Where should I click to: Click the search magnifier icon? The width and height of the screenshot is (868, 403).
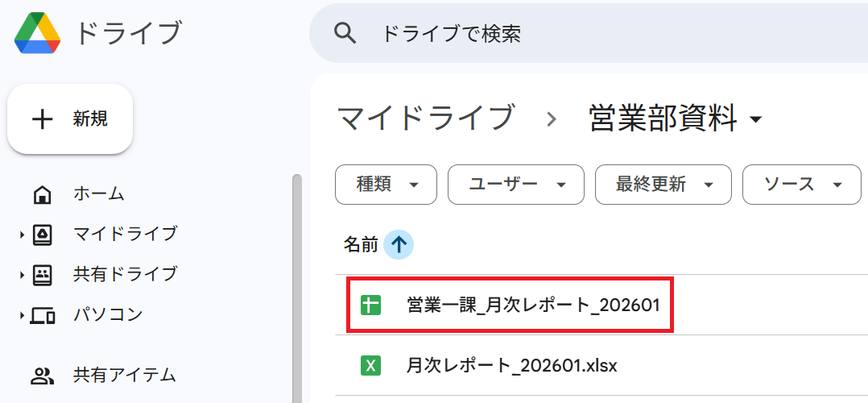coord(345,34)
